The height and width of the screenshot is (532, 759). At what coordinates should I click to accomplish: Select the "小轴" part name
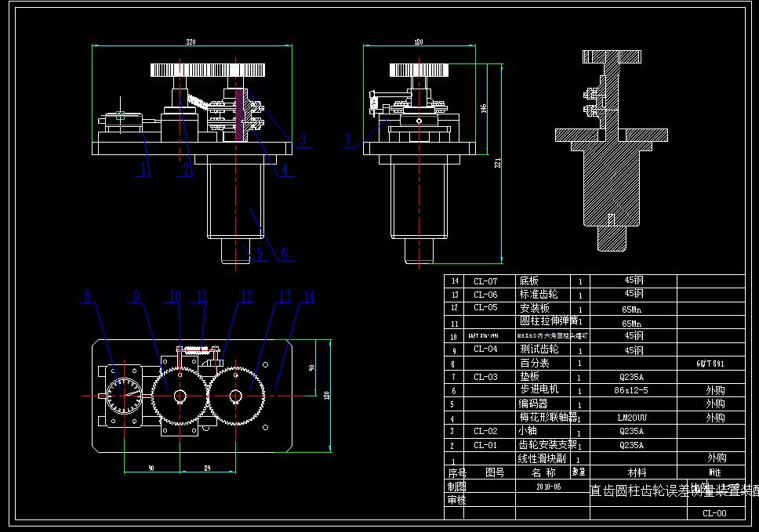point(527,430)
